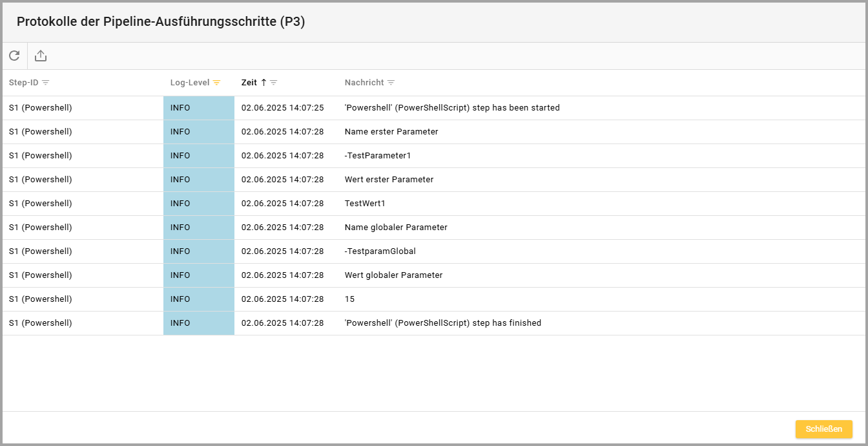868x446 pixels.
Task: Select the 'step has been started' log row
Action: pos(452,108)
